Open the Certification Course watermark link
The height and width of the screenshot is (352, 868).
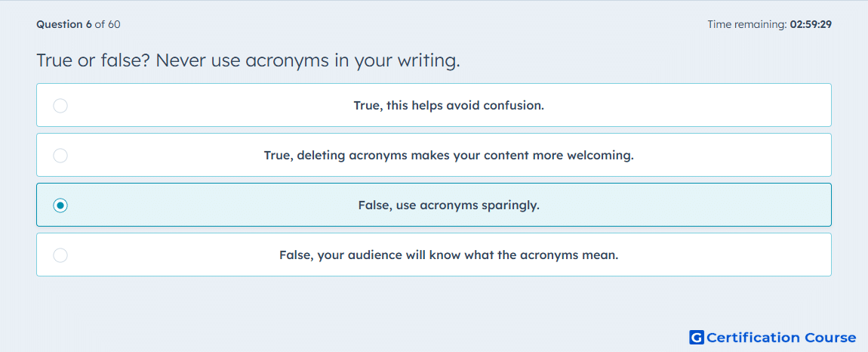(x=772, y=337)
